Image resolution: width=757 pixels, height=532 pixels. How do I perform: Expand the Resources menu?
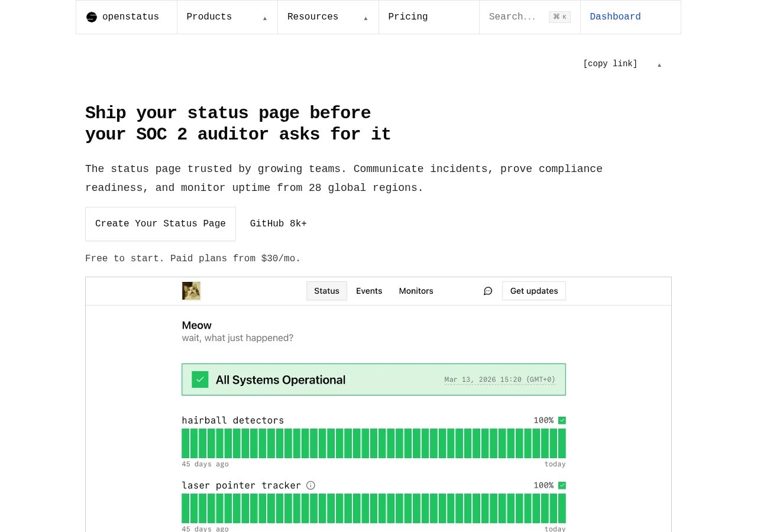point(328,17)
